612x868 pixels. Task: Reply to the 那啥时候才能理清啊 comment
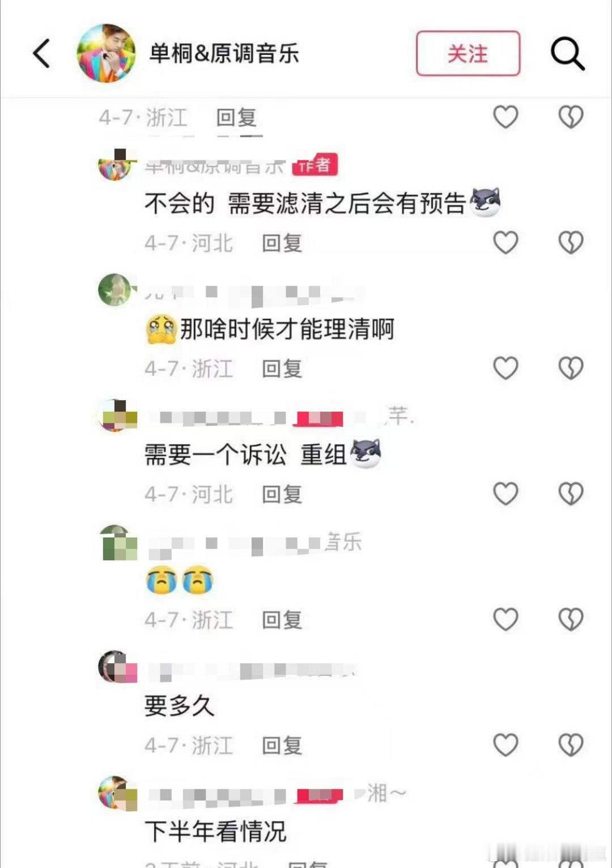pos(282,369)
